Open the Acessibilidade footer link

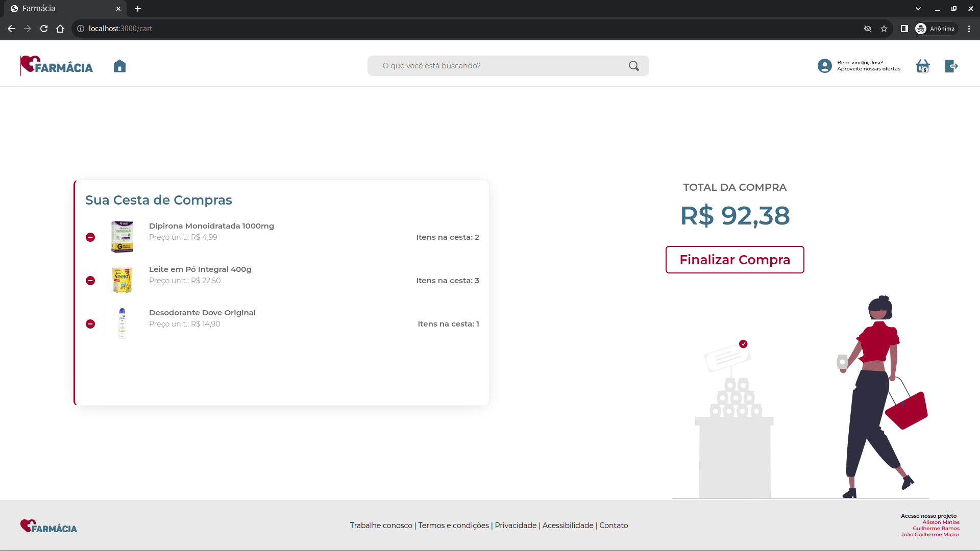click(568, 525)
